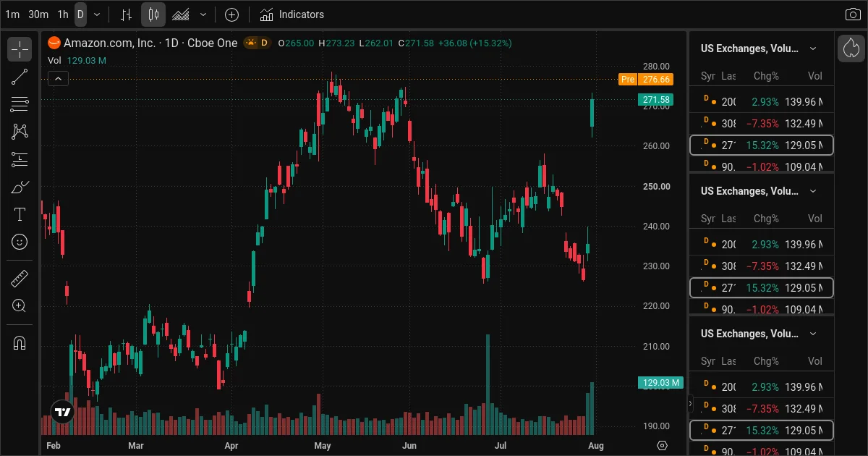Switch to the 30m timeframe
The height and width of the screenshot is (456, 868).
point(38,14)
